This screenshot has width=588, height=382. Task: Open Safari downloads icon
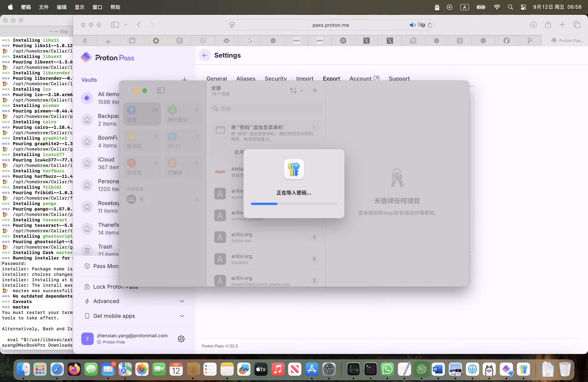pyautogui.click(x=533, y=25)
